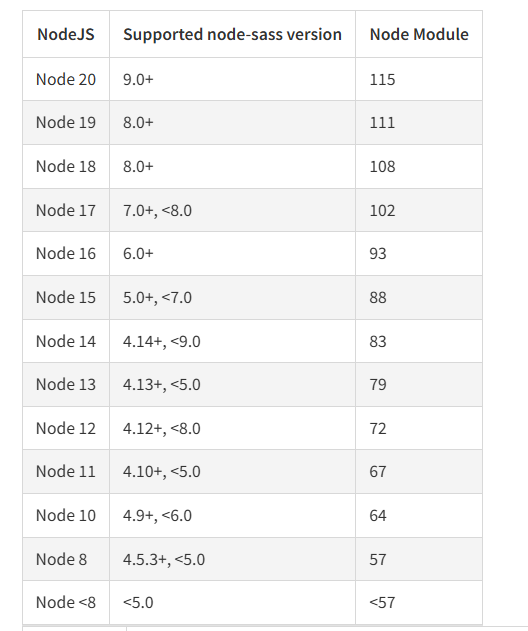
Task: Select the Node 8 cell
Action: tap(66, 559)
